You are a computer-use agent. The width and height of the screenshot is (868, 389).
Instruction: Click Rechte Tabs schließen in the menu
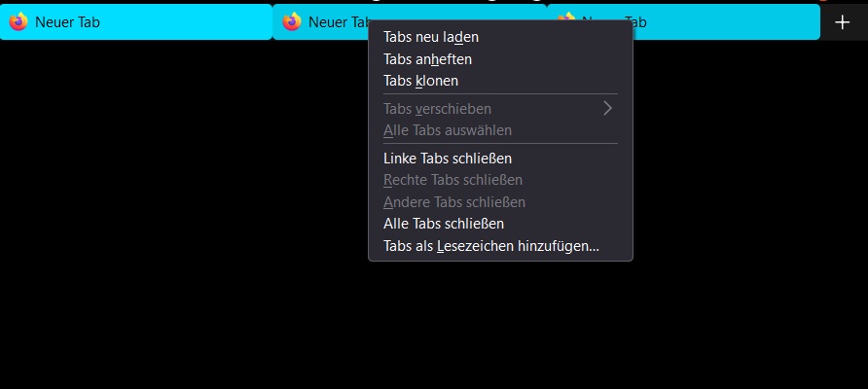tap(452, 180)
